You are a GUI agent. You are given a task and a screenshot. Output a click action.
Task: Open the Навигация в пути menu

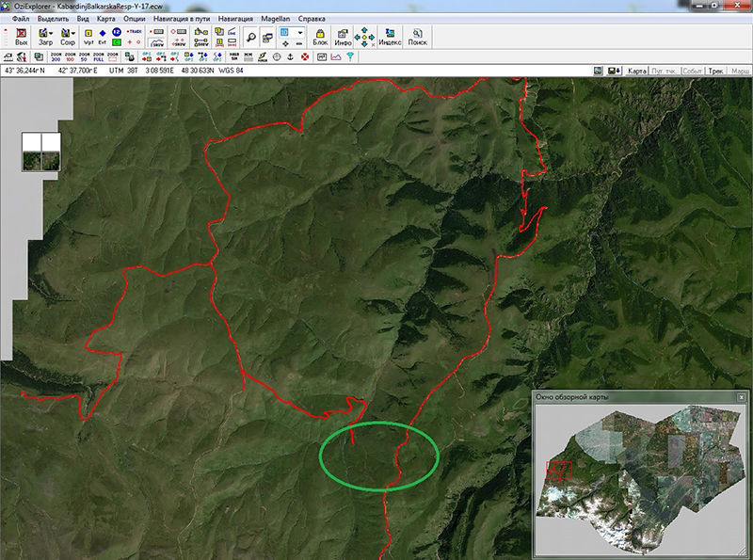coord(182,19)
